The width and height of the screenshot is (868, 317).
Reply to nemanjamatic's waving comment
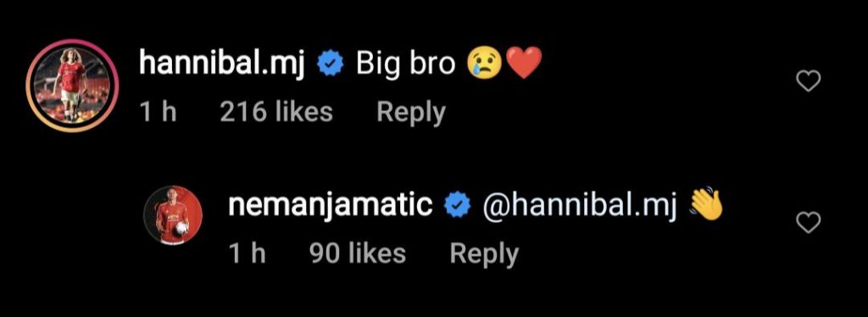coord(484,254)
